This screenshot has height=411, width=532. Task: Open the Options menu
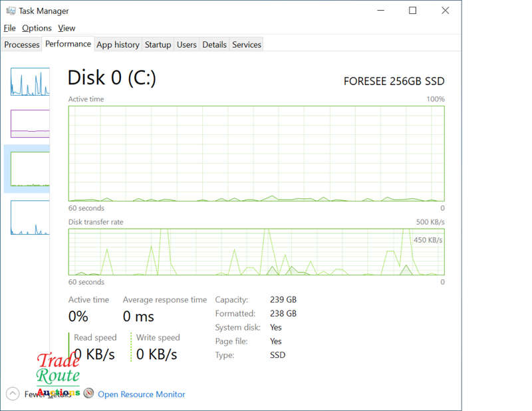(37, 28)
